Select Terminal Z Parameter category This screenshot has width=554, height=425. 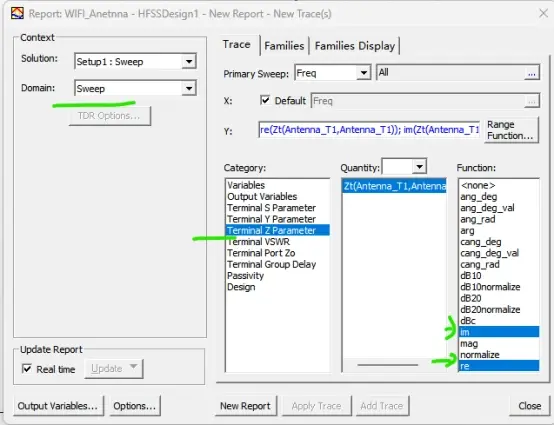click(x=277, y=230)
